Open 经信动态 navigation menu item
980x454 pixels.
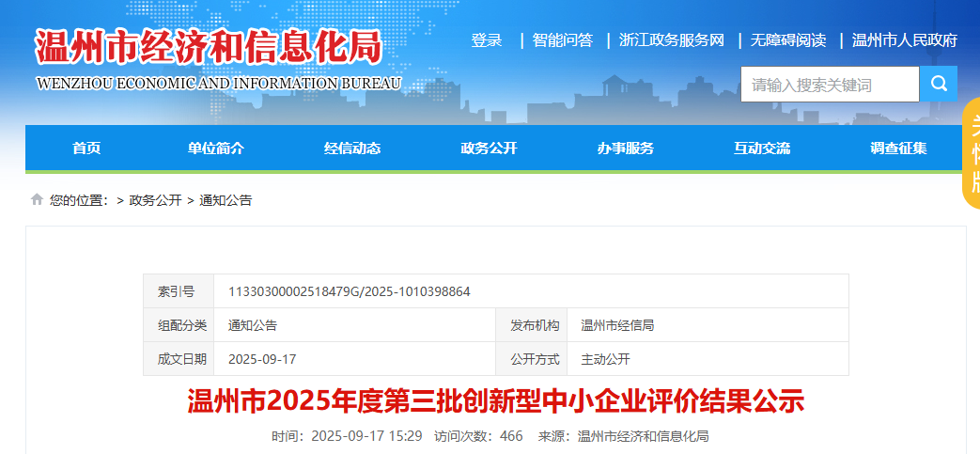pyautogui.click(x=352, y=149)
